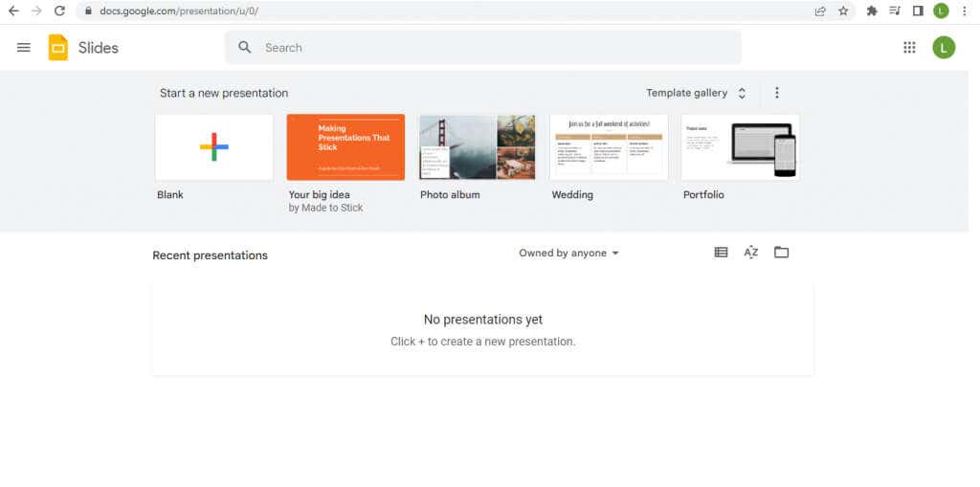Image resolution: width=980 pixels, height=487 pixels.
Task: Open the 'Owned by anyone' filter dropdown
Action: pos(568,254)
